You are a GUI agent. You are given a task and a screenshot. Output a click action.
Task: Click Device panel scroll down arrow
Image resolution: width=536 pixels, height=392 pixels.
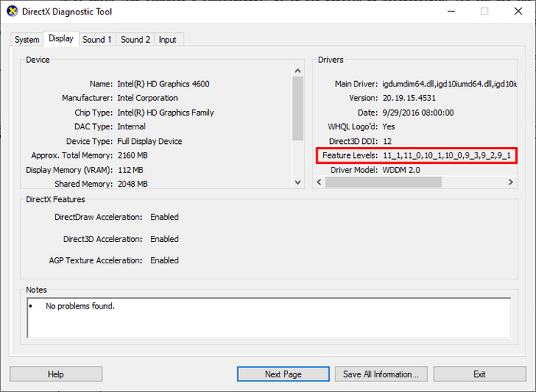[298, 182]
